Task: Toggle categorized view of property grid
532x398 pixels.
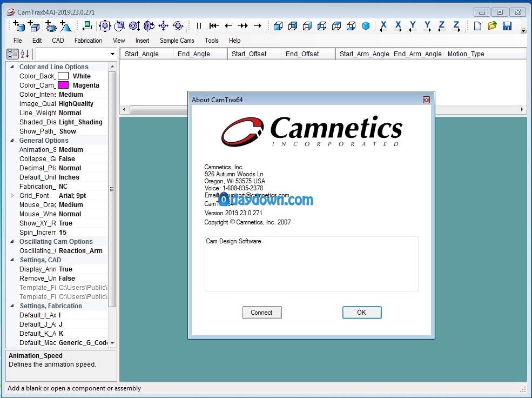Action: [12, 54]
